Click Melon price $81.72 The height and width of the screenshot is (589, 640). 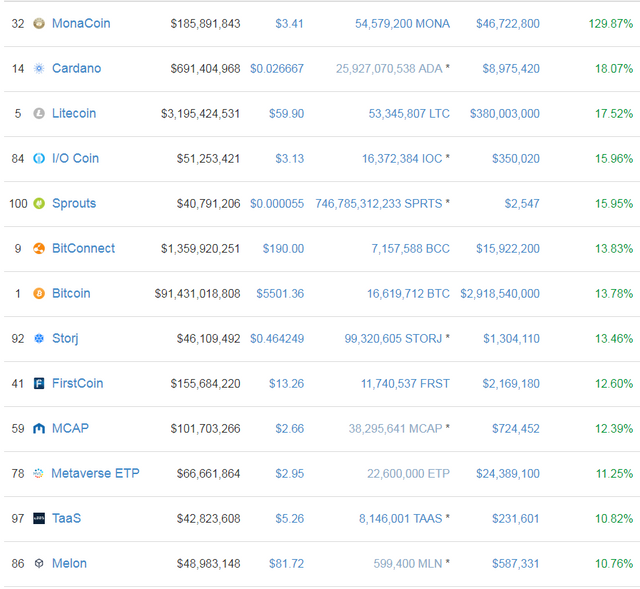pos(287,564)
